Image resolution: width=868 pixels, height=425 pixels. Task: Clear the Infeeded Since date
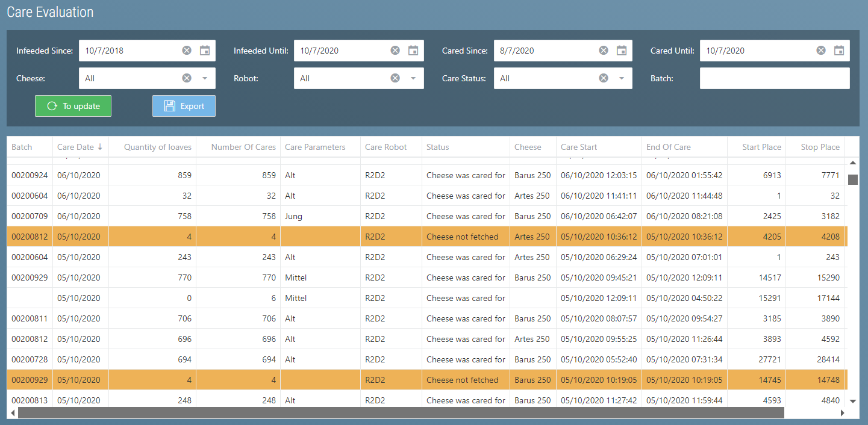click(x=187, y=51)
